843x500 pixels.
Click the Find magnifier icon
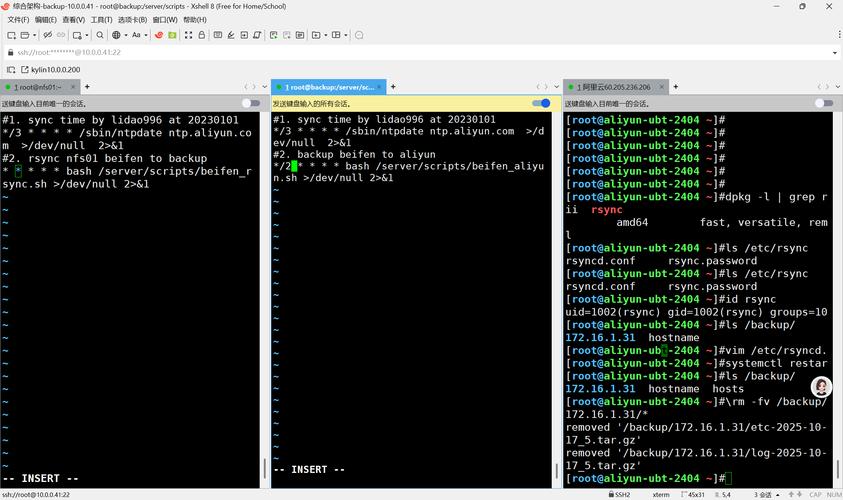(x=100, y=35)
